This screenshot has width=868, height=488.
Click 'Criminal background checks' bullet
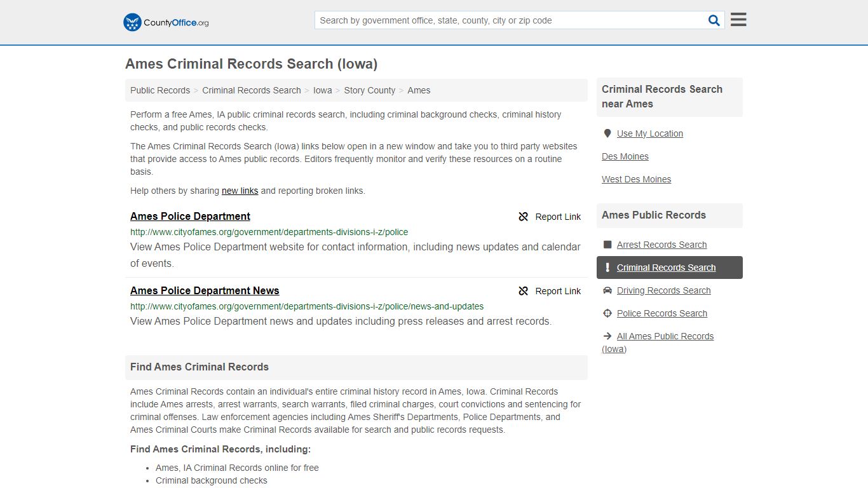[212, 480]
